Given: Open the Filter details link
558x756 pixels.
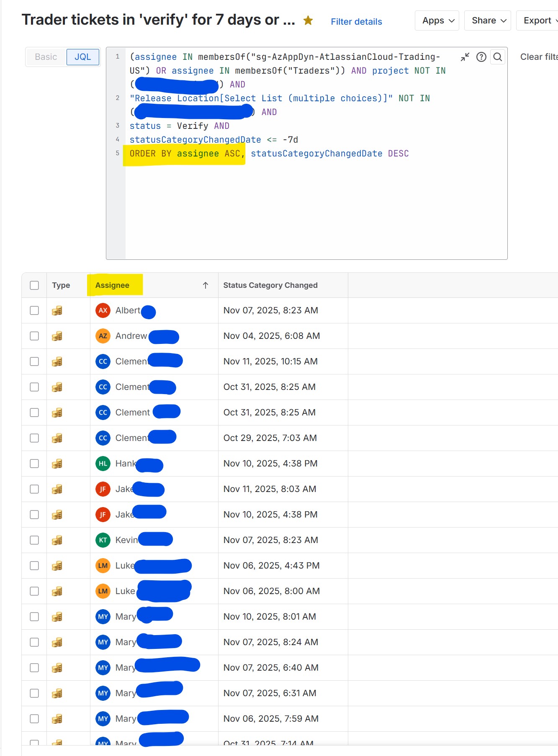Looking at the screenshot, I should click(x=356, y=22).
